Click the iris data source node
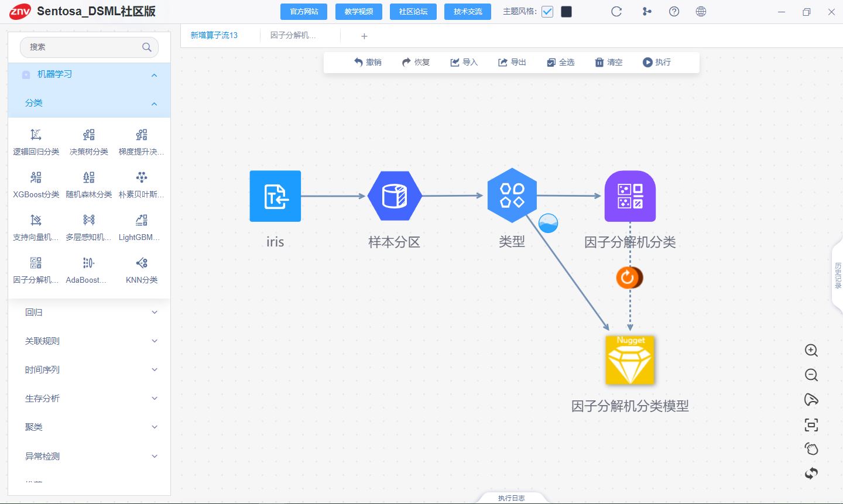This screenshot has width=843, height=504. pos(275,196)
